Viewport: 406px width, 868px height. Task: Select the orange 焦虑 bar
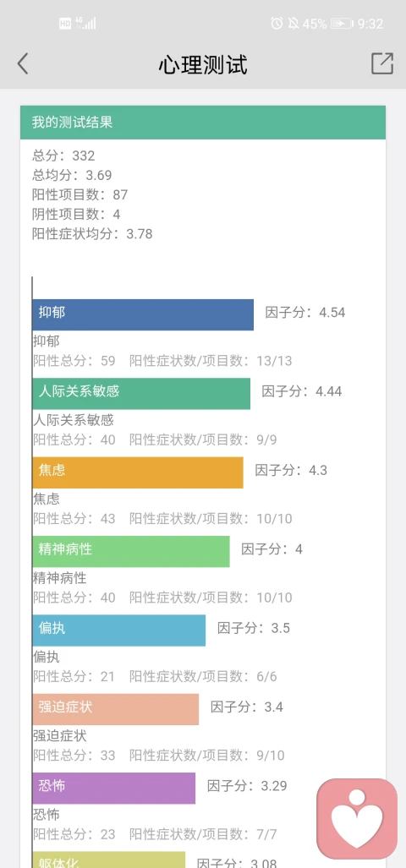coord(138,472)
